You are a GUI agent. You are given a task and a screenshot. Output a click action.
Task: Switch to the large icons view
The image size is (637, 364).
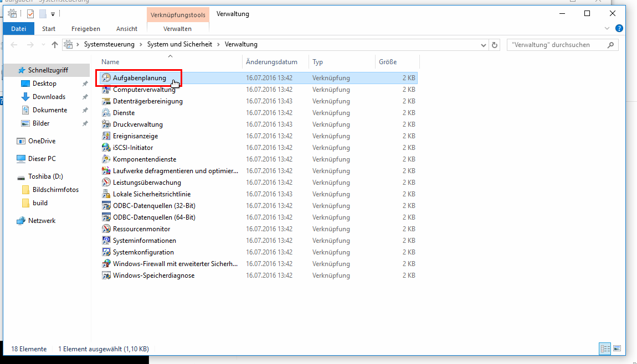point(617,349)
